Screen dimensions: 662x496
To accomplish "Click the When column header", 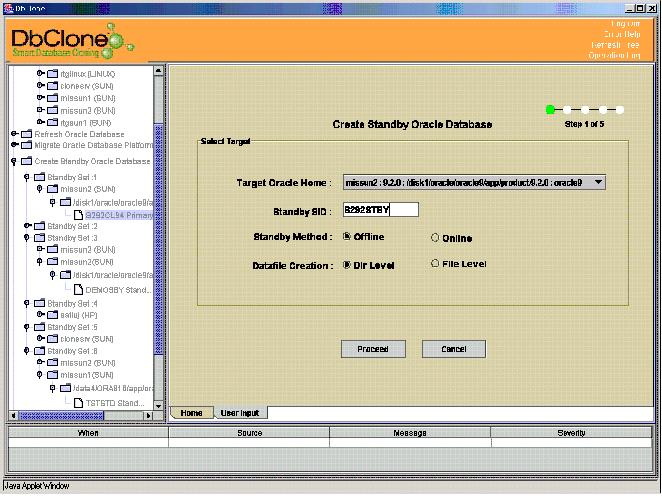I will 88,433.
